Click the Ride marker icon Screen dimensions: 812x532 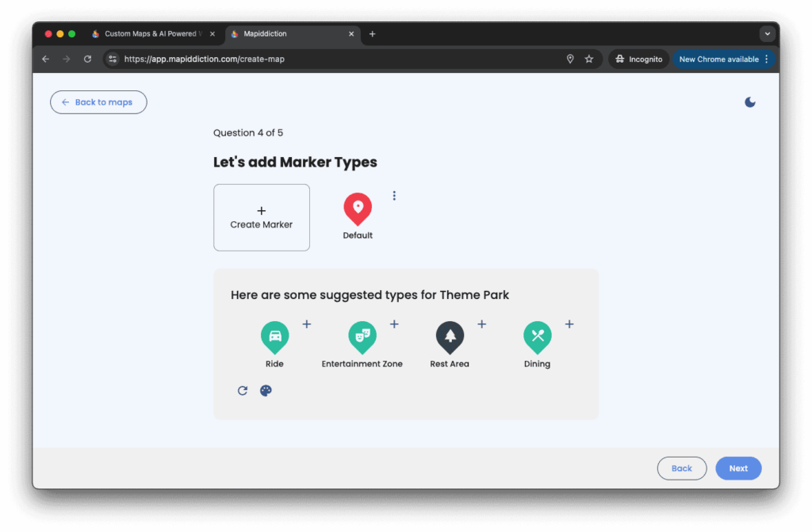[x=274, y=337]
